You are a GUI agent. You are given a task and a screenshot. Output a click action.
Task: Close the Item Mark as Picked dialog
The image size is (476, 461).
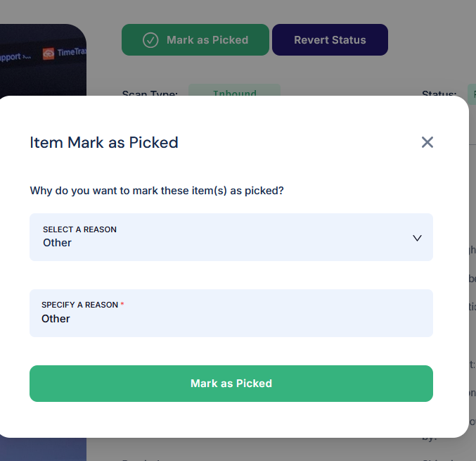point(427,142)
